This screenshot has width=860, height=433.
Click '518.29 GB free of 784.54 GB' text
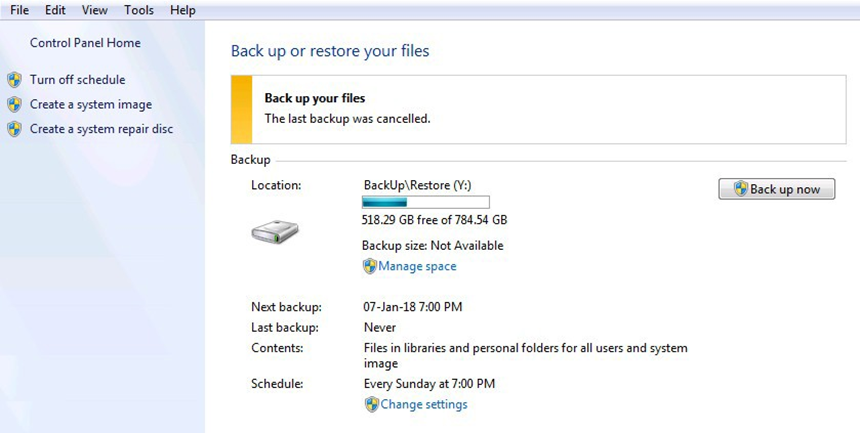[434, 220]
